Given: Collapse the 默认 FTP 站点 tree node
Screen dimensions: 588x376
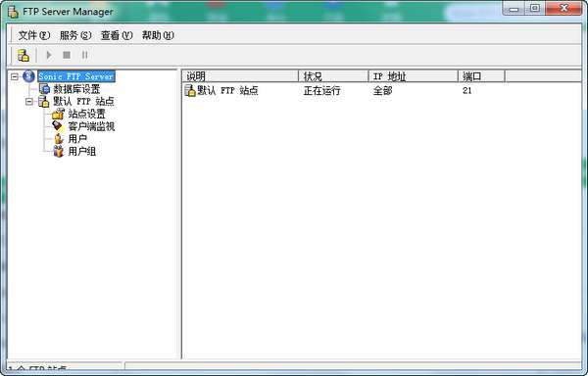Looking at the screenshot, I should click(29, 101).
